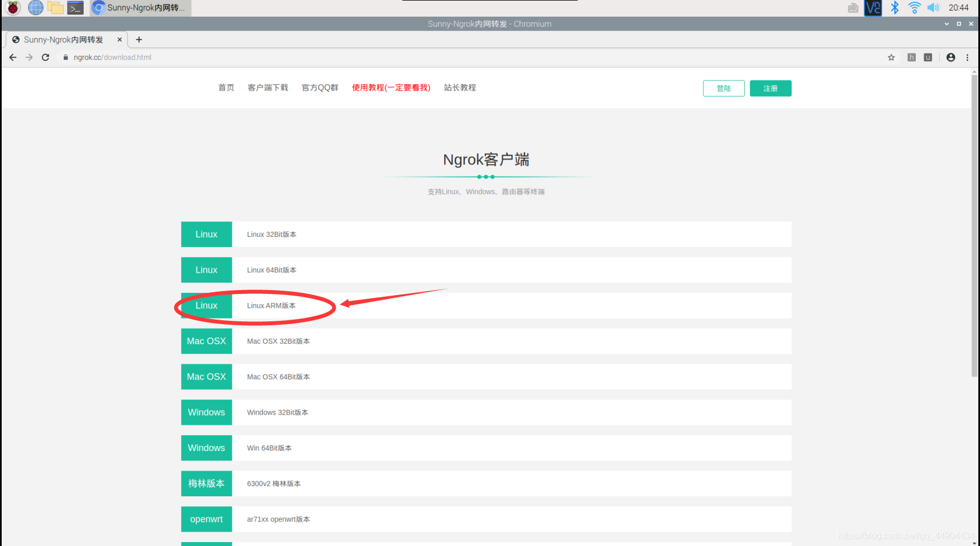The height and width of the screenshot is (546, 980).
Task: Click the page vertical scrollbar thumb
Action: click(974, 225)
